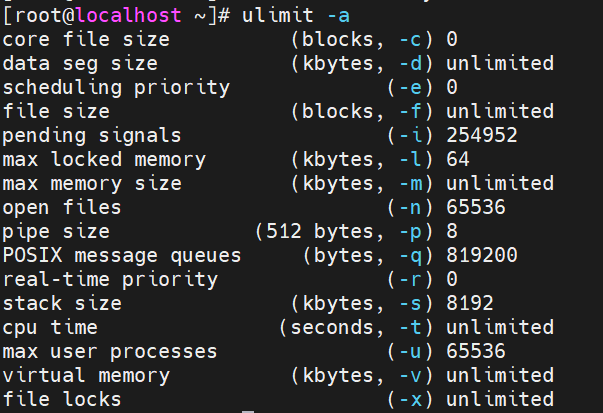The width and height of the screenshot is (603, 413).
Task: Click the pending signals value 254952
Action: tap(482, 135)
